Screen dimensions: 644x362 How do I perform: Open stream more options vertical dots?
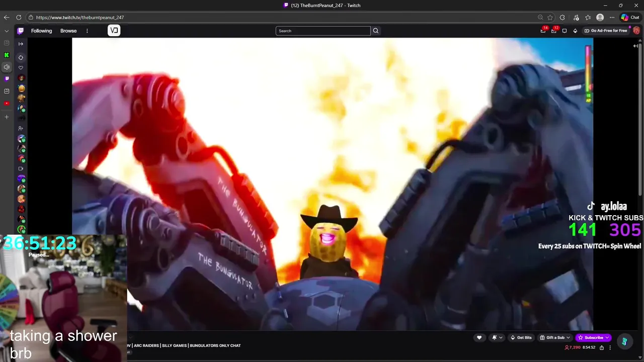[610, 347]
